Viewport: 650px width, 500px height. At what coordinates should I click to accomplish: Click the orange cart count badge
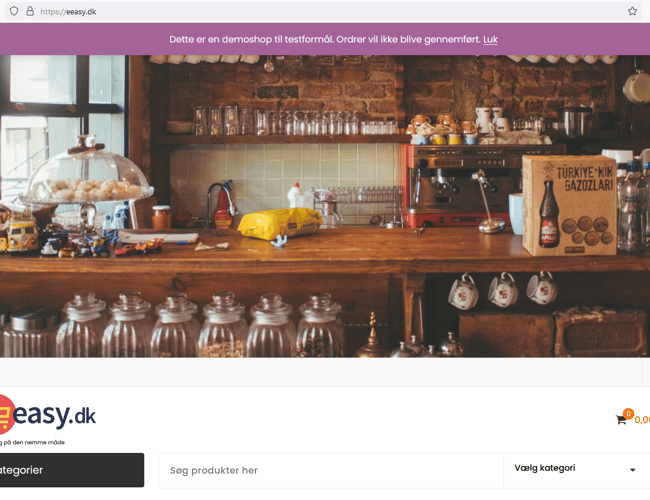(x=628, y=413)
